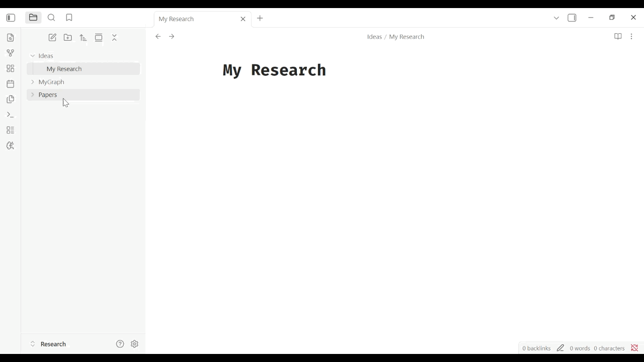Toggle editing mode pencil in status bar
This screenshot has width=644, height=362.
tap(560, 348)
